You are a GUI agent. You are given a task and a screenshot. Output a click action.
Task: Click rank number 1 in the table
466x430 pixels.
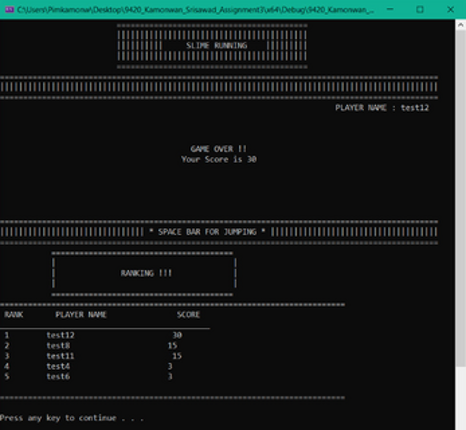pyautogui.click(x=7, y=335)
